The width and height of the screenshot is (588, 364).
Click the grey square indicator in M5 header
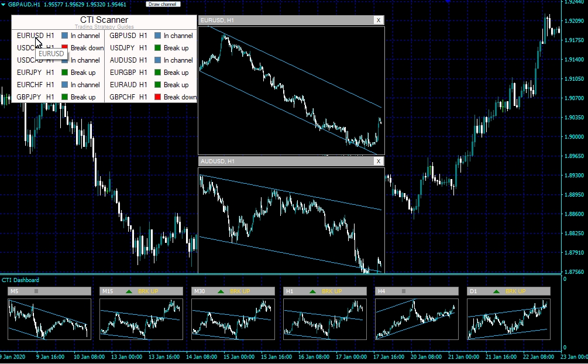click(x=36, y=291)
